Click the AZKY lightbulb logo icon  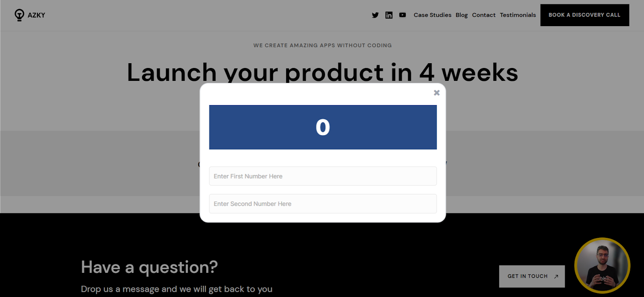coord(19,15)
